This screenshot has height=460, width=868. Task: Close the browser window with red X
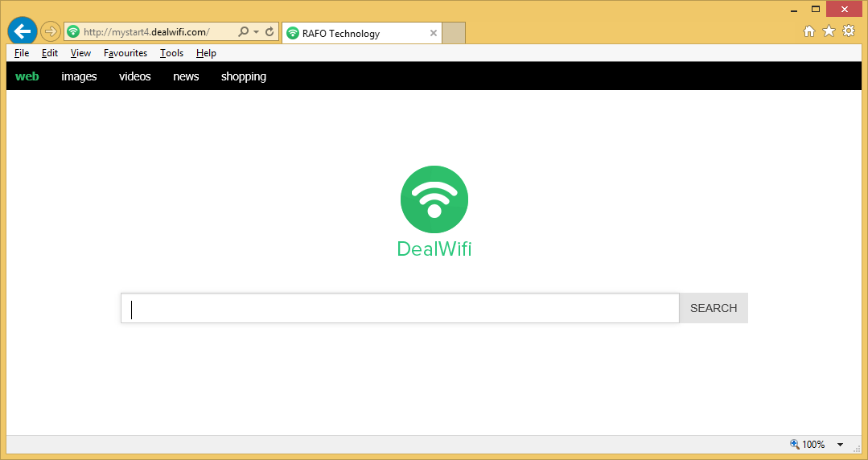point(845,9)
